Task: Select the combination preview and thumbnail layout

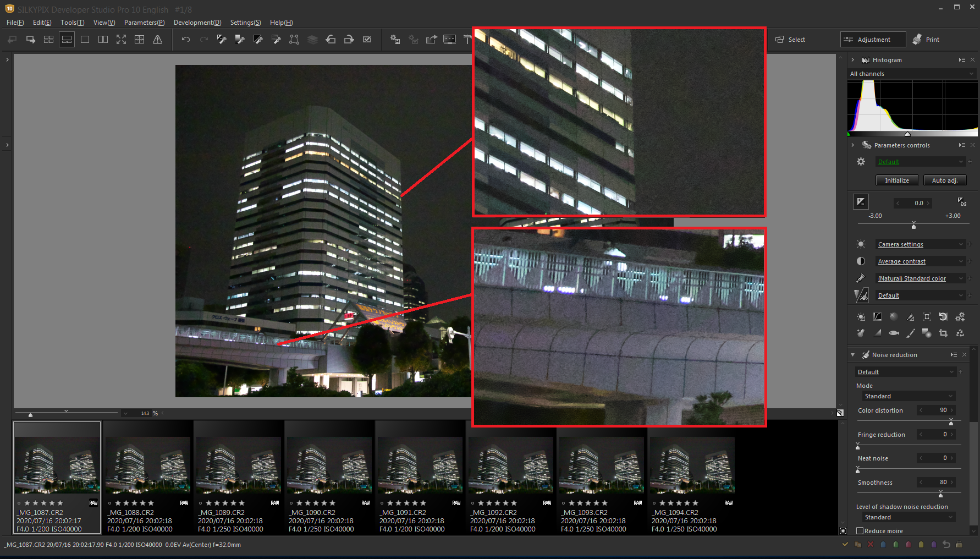Action: coord(67,40)
